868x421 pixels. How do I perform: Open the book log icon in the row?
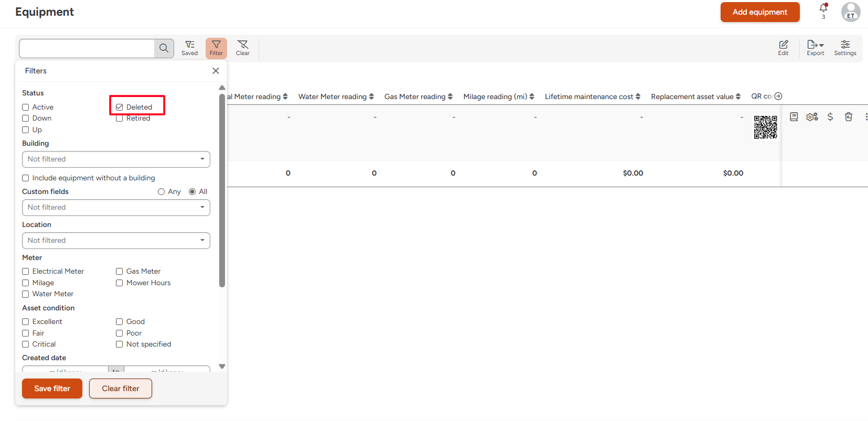click(794, 117)
